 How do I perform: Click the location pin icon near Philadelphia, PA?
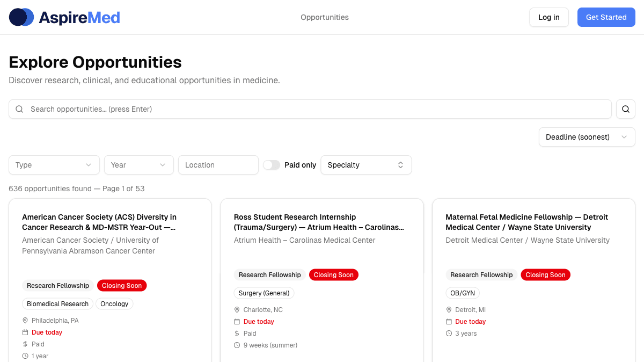(25, 320)
